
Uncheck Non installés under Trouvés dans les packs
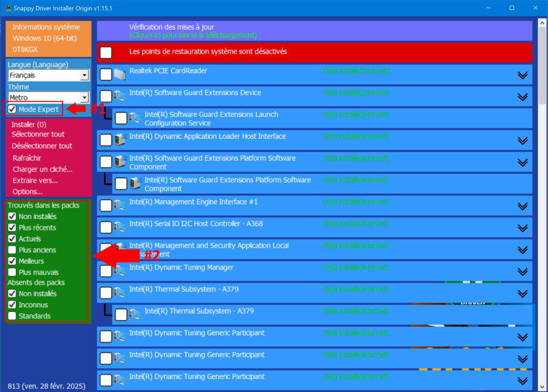12,217
